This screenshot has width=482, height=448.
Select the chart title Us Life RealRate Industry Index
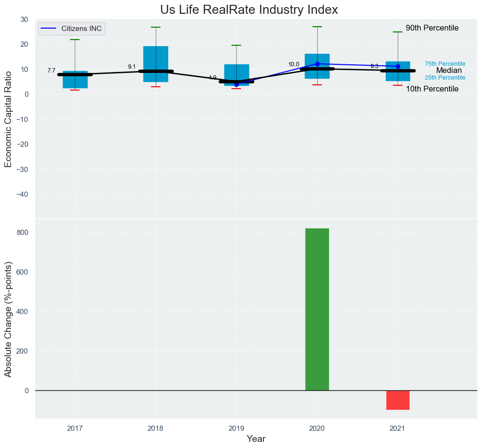pyautogui.click(x=249, y=10)
